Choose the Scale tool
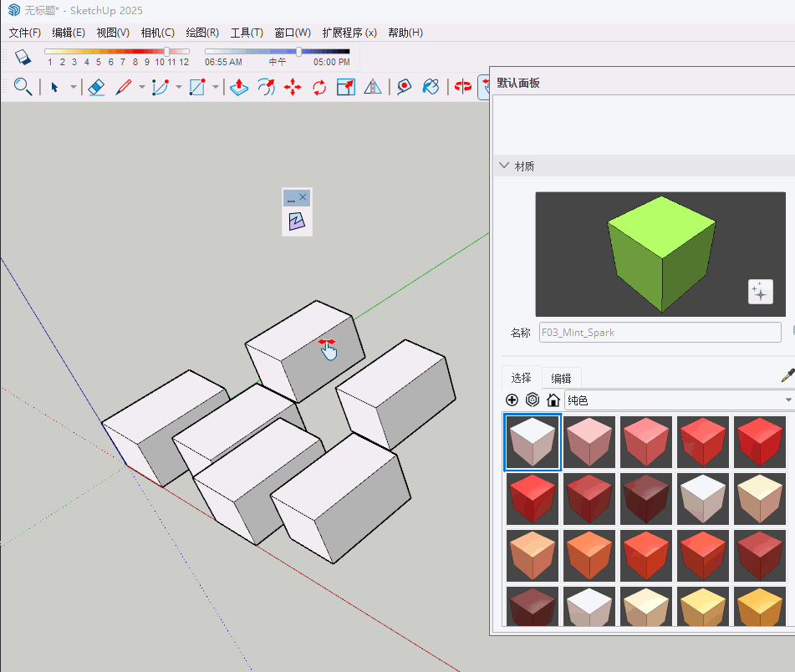 (346, 87)
